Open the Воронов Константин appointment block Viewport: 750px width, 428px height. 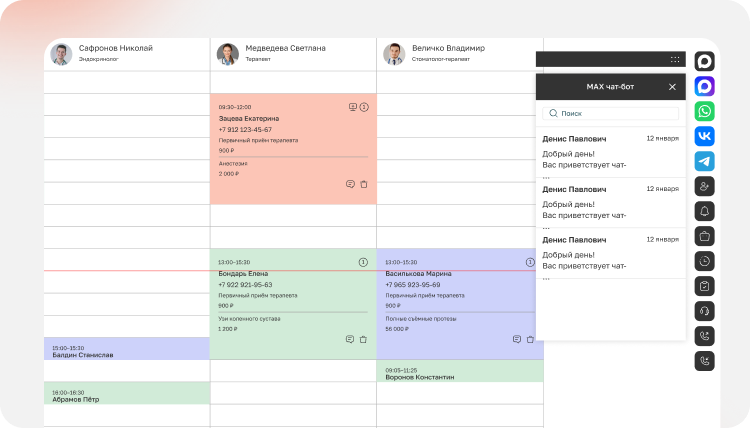[460, 371]
